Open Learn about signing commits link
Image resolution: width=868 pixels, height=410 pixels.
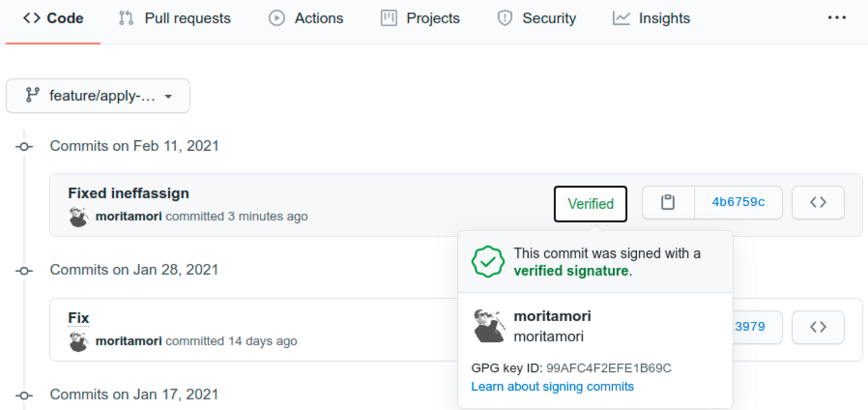552,387
